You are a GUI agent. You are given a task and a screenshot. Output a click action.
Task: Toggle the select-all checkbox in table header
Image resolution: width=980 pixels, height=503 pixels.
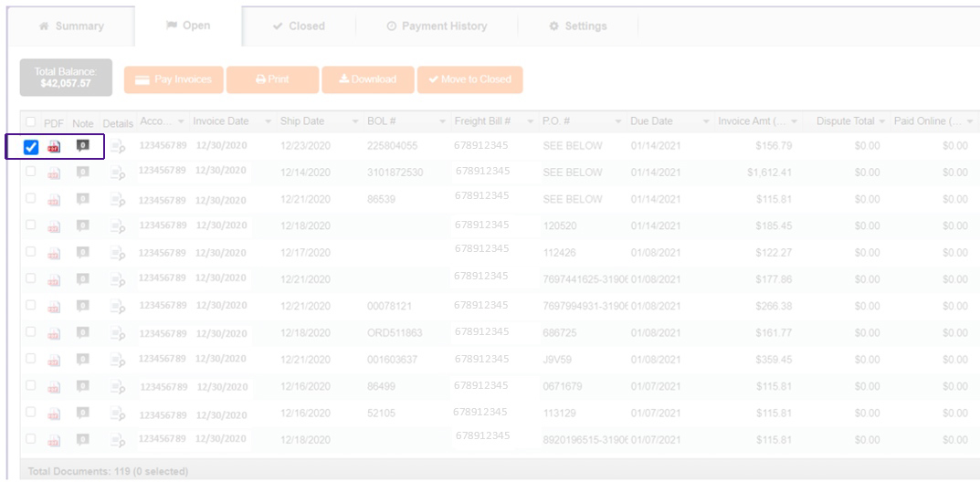coord(31,121)
